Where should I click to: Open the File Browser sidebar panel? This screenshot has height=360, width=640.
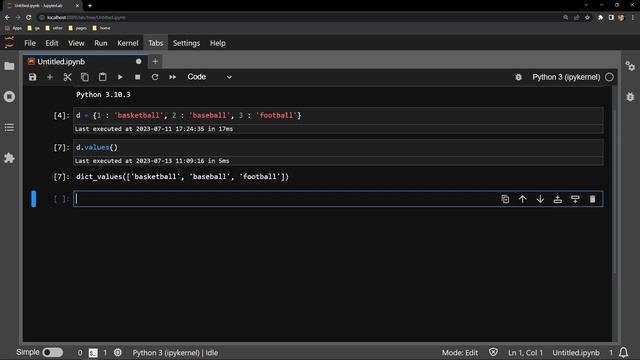(x=9, y=66)
